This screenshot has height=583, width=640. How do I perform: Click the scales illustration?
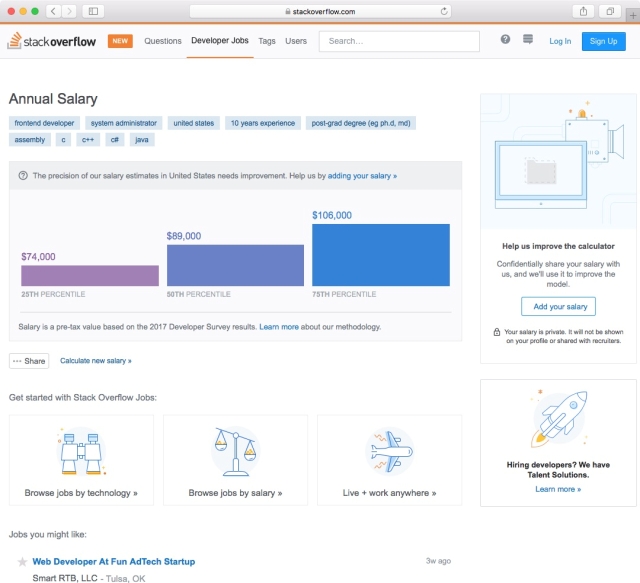click(236, 451)
